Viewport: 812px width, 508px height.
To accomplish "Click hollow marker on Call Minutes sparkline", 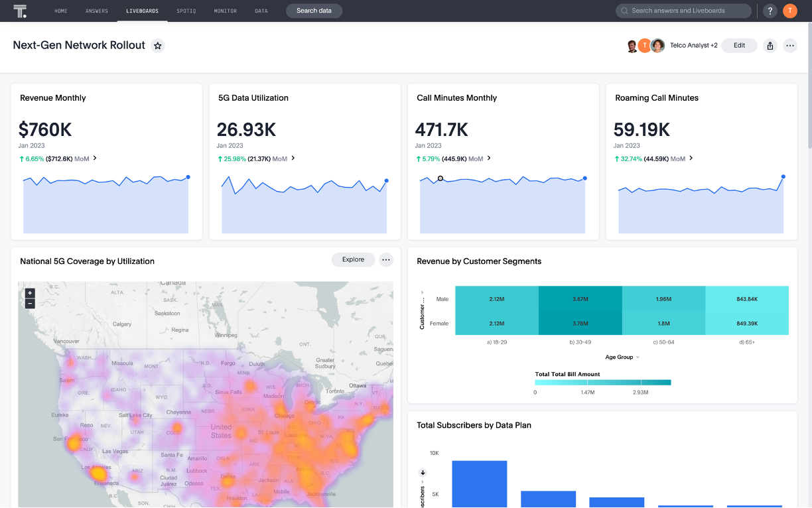I will point(440,178).
